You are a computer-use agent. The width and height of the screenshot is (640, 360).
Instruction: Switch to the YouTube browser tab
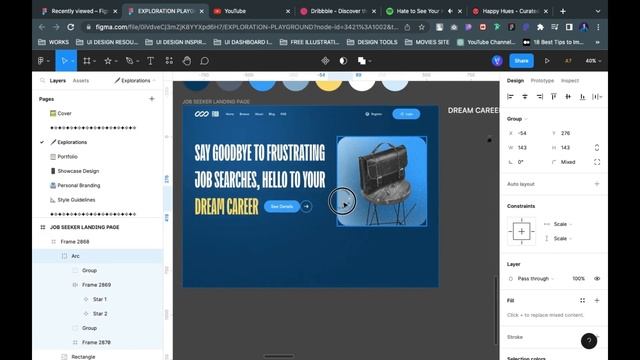tap(251, 11)
